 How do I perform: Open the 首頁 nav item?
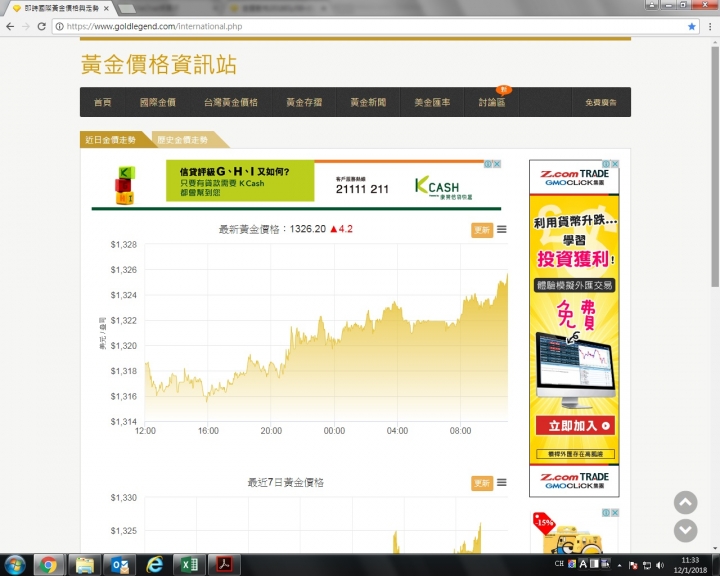pyautogui.click(x=102, y=102)
